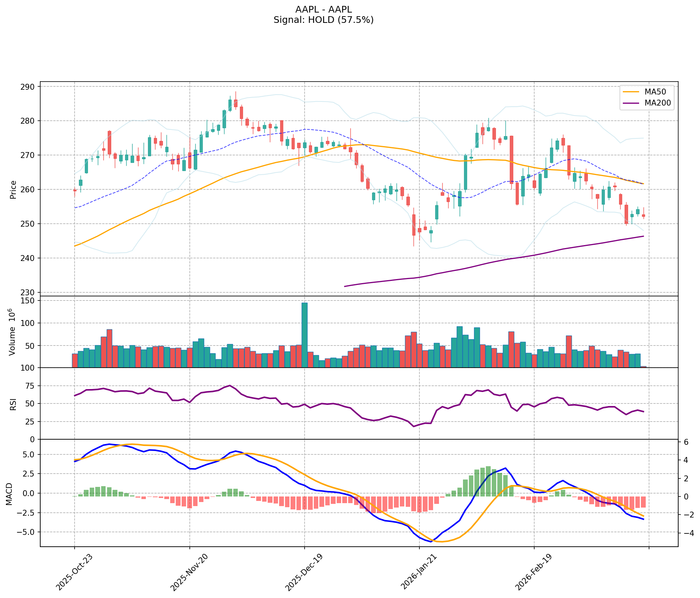Click the 150 tick on Volume axis

click(29, 301)
